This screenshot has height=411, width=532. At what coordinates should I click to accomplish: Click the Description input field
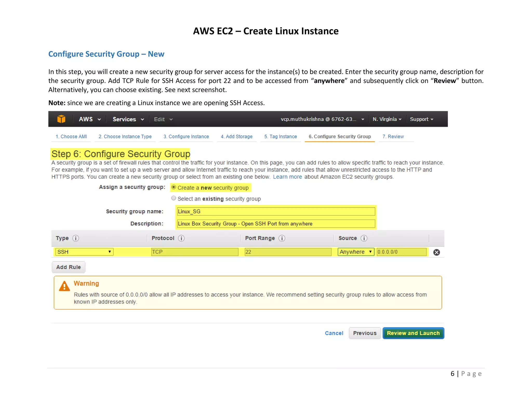(276, 224)
